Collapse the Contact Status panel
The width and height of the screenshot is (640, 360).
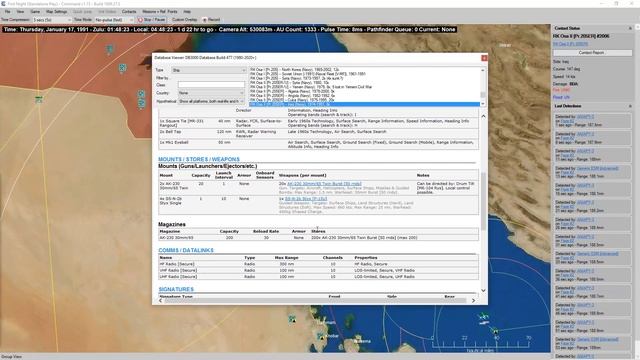(630, 28)
